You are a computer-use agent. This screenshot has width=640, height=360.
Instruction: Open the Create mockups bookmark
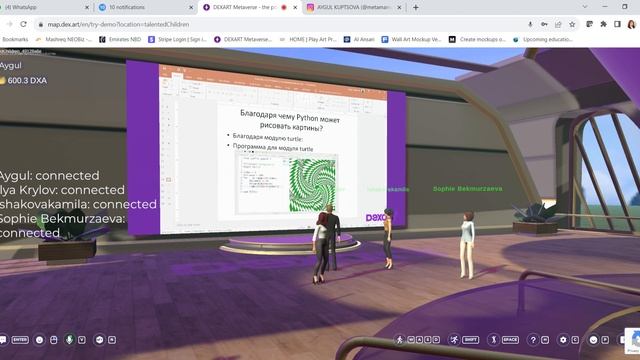pyautogui.click(x=478, y=39)
